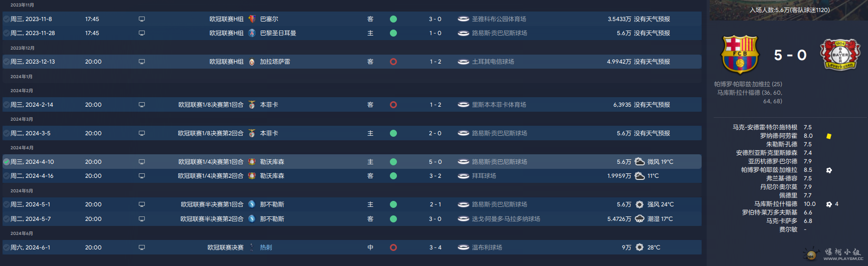Click the goal ball icon beside 帕博罗·帕耶兹·加维拉's 8.5 rating
This screenshot has width=868, height=266.
[x=829, y=170]
